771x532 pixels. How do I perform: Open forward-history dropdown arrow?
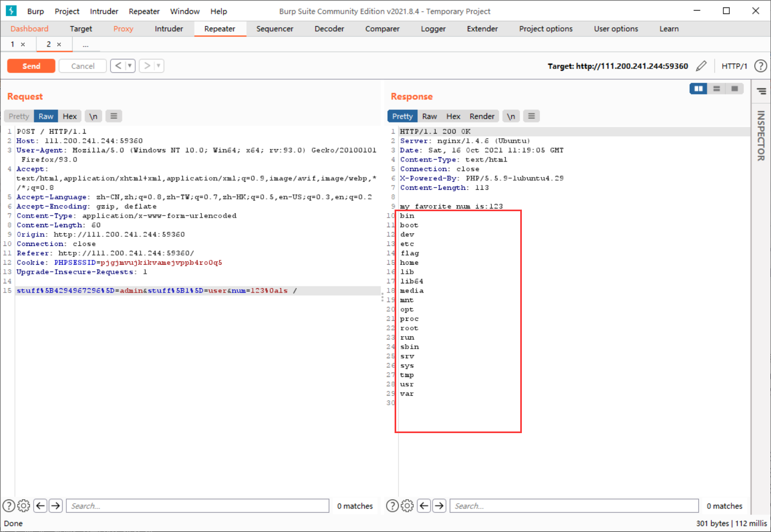pos(159,66)
